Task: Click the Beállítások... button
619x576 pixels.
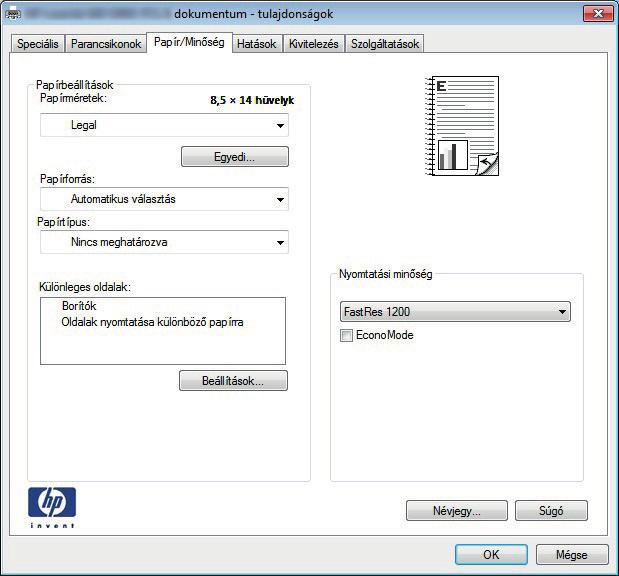Action: pos(233,381)
